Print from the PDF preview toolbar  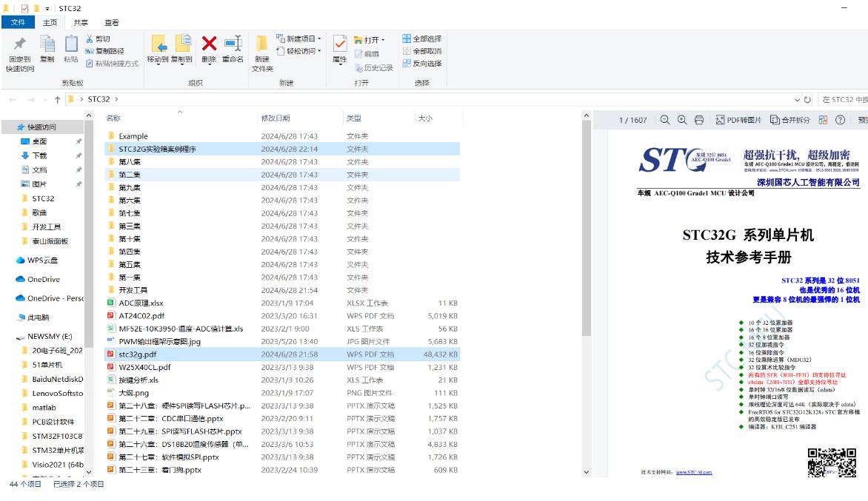coord(699,120)
